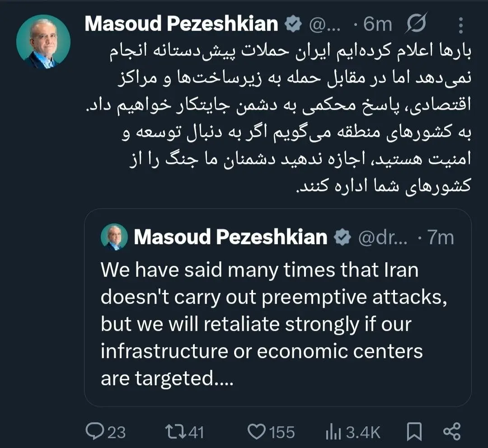This screenshot has height=448, width=488.
Task: Click the quoted post author name
Action: click(x=230, y=237)
